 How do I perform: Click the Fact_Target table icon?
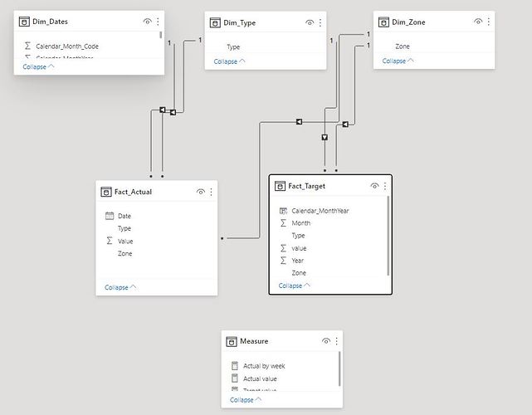coord(280,186)
